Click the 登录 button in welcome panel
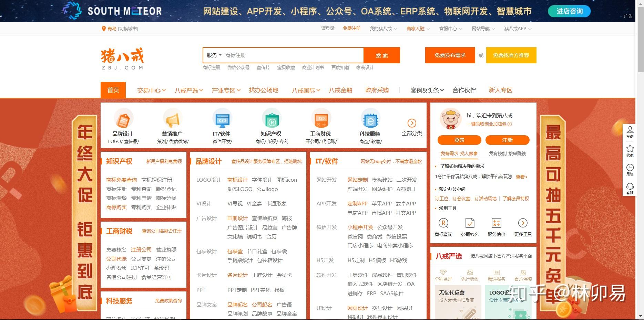Viewport: 644px width, 320px height. [x=459, y=140]
